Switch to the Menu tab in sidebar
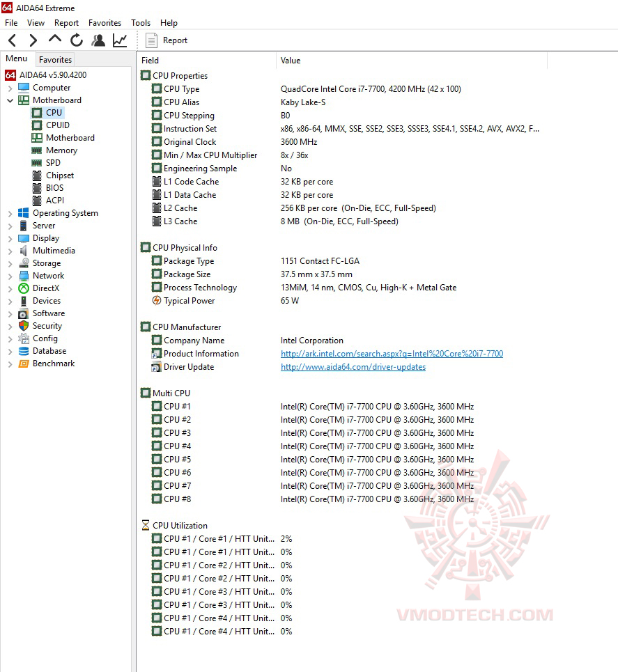The width and height of the screenshot is (618, 672). [16, 58]
